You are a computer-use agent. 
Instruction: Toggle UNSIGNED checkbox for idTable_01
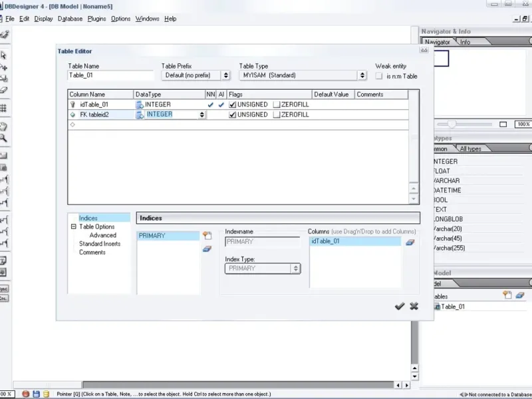coord(232,105)
